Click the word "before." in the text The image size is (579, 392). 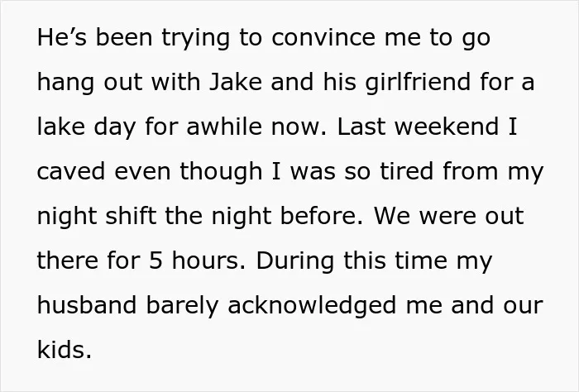pos(322,216)
